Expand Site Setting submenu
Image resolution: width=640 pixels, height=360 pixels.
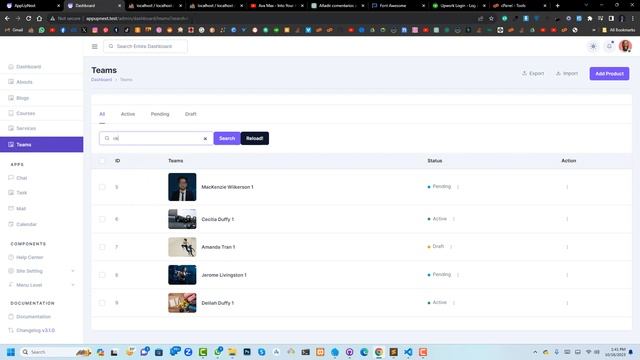click(41, 271)
